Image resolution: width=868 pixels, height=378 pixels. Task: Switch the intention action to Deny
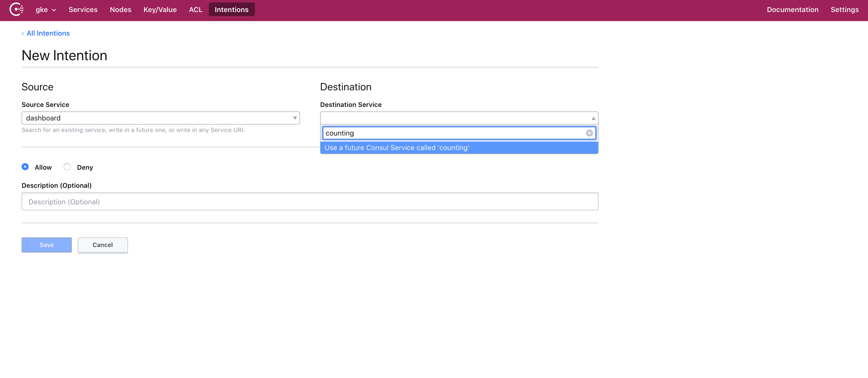pyautogui.click(x=67, y=167)
